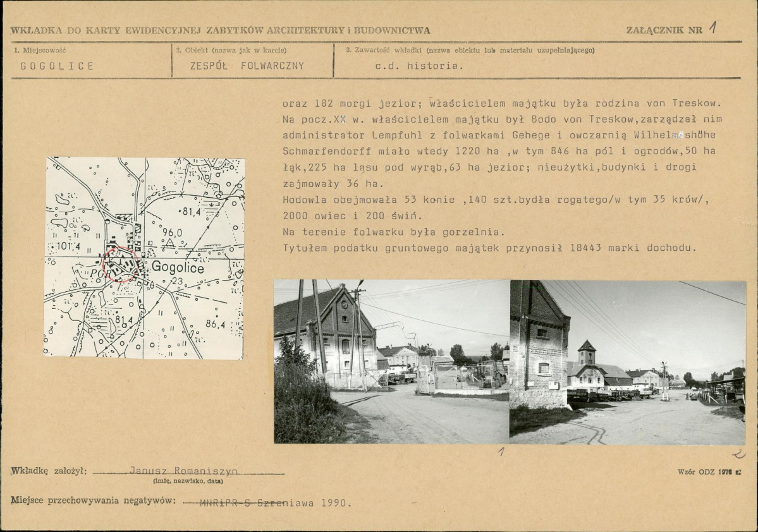Image resolution: width=758 pixels, height=532 pixels.
Task: Click the '3. Zawartość wkładki' field label
Action: (470, 51)
